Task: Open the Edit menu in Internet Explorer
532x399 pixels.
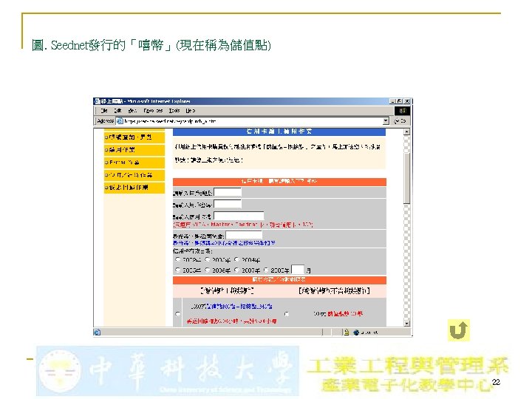Action: coord(117,111)
